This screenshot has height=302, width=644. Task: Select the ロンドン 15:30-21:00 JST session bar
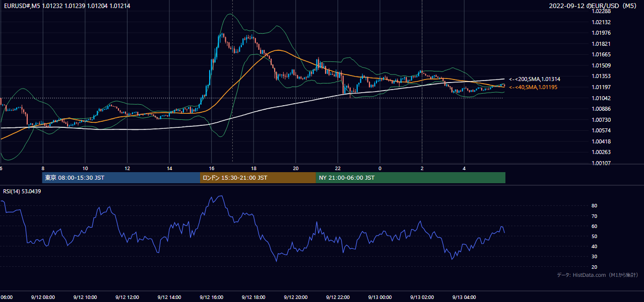point(258,178)
